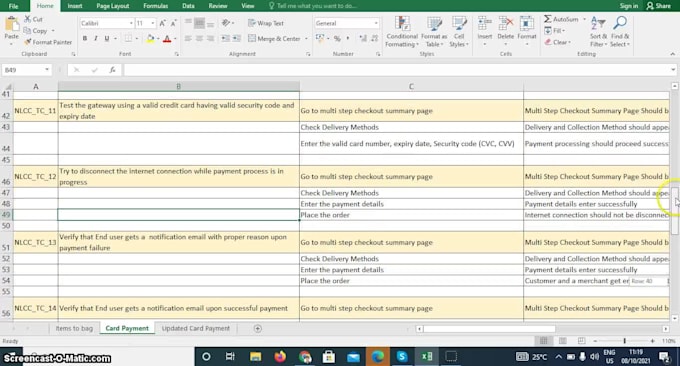The width and height of the screenshot is (680, 366).
Task: Switch to the Formulas ribbon tab
Action: coord(156,6)
